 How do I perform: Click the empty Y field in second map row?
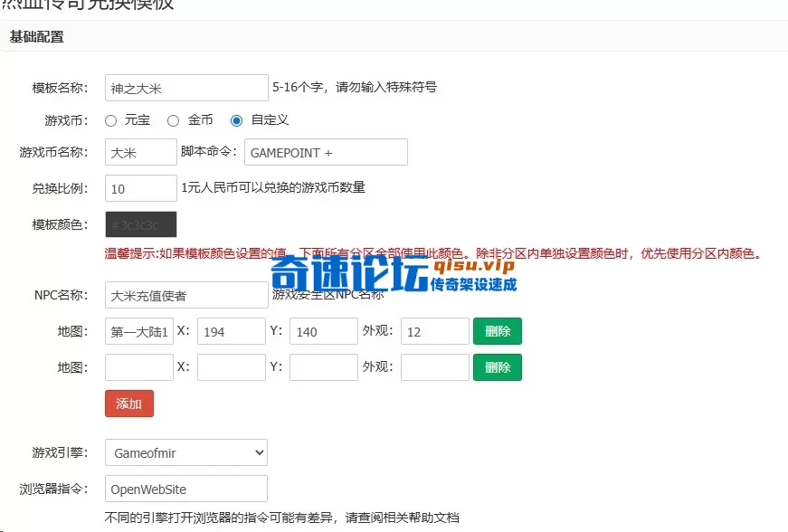[324, 367]
